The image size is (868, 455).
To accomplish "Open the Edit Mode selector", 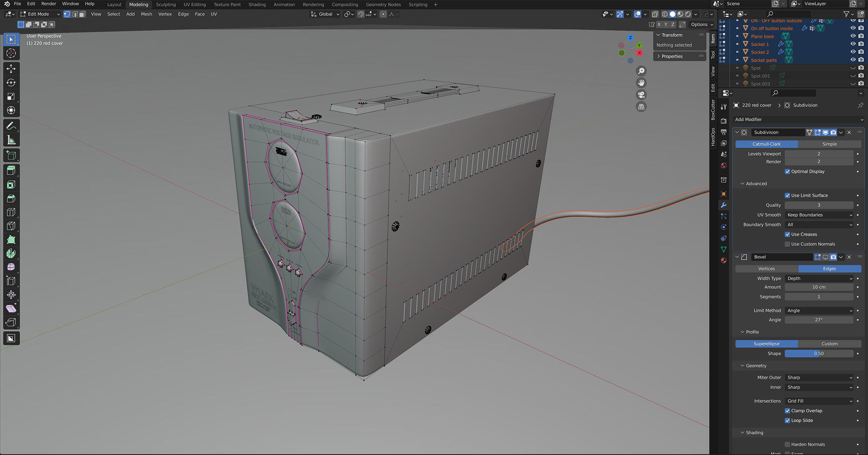I will tap(40, 14).
